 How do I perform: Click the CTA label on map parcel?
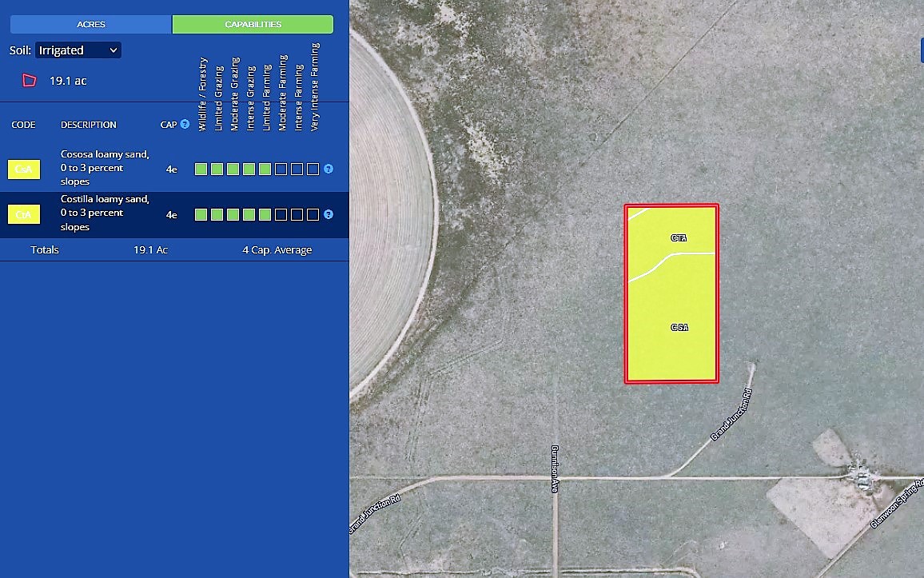point(679,238)
